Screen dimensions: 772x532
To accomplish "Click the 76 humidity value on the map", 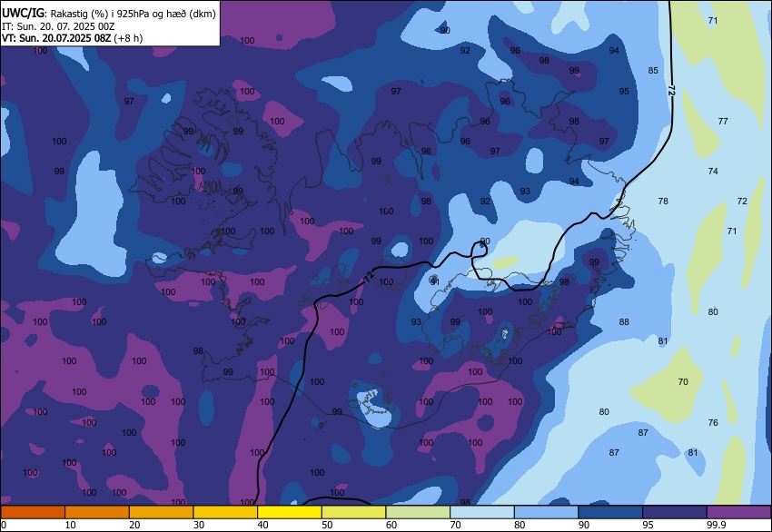I will pos(713,423).
